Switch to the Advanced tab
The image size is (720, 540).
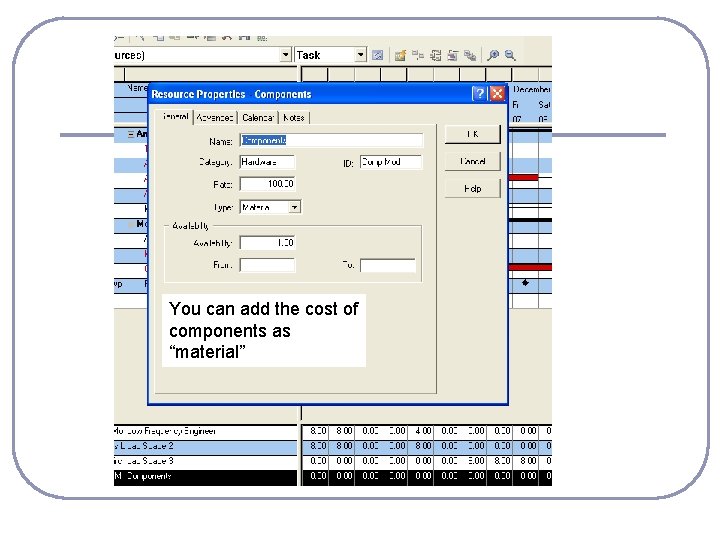tap(214, 118)
